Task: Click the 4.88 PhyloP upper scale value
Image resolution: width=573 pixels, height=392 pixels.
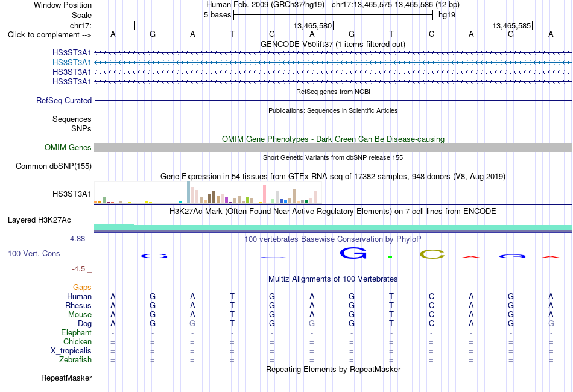Action: tap(77, 239)
